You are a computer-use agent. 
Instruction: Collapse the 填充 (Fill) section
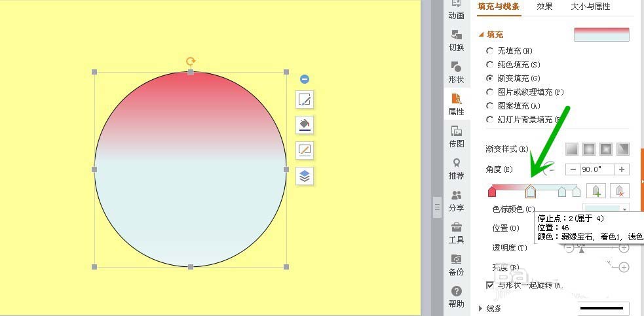pos(482,35)
